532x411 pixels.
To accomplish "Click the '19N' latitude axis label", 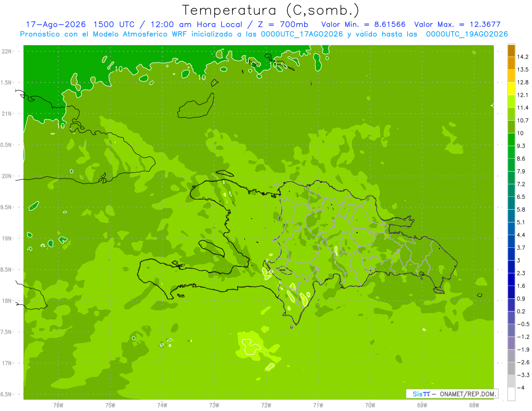I will point(7,239).
